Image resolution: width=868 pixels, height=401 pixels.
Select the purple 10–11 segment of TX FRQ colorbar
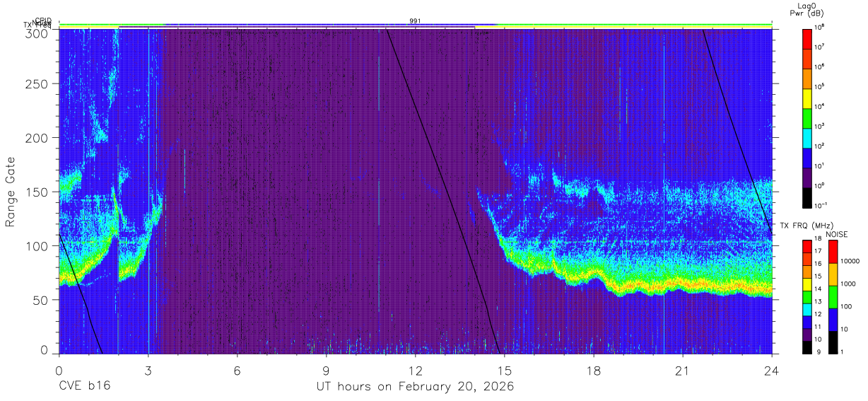(x=807, y=334)
